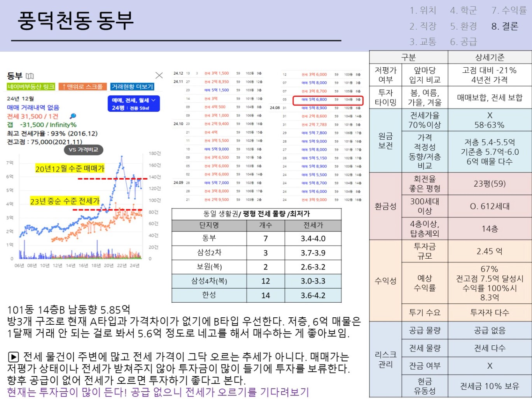
Task: Click the VS 가격비교 pill button
Action: (83, 150)
